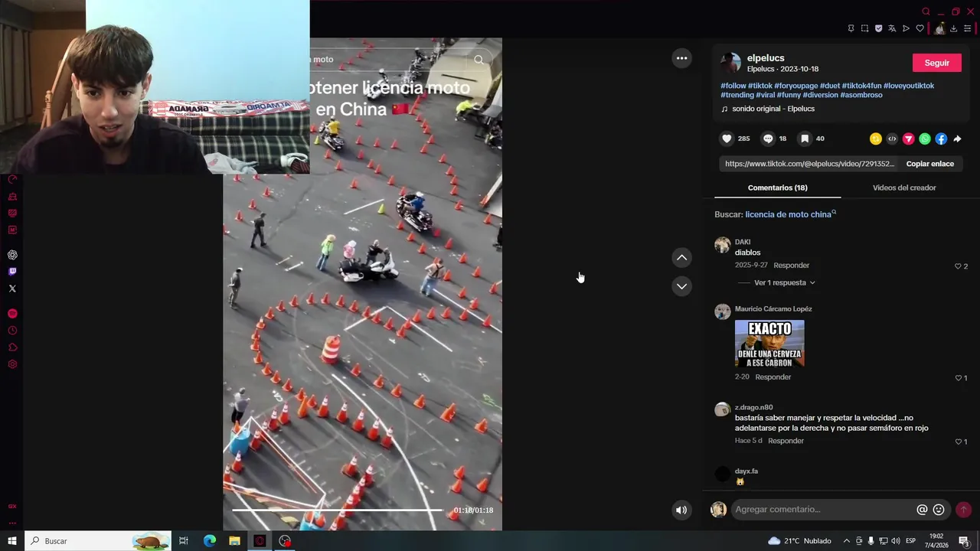Viewport: 980px width, 551px height.
Task: Post the comment with red arrow button
Action: click(963, 510)
